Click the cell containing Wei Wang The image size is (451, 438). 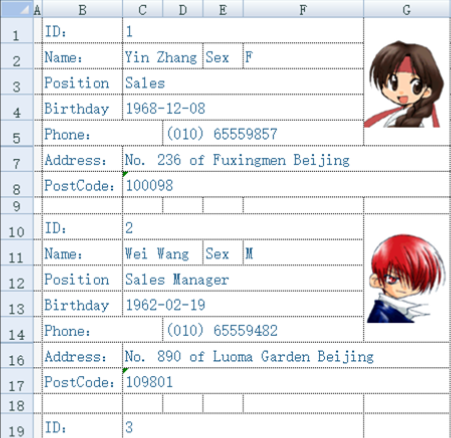tap(163, 253)
